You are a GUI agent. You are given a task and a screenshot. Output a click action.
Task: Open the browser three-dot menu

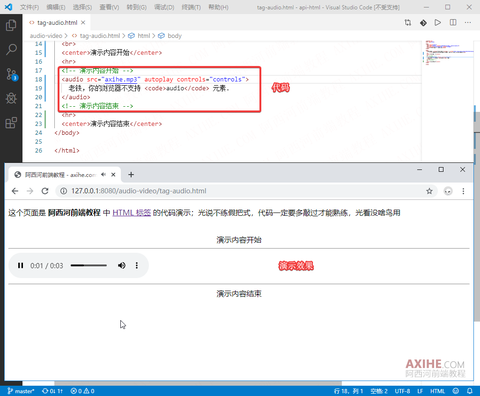click(x=463, y=191)
